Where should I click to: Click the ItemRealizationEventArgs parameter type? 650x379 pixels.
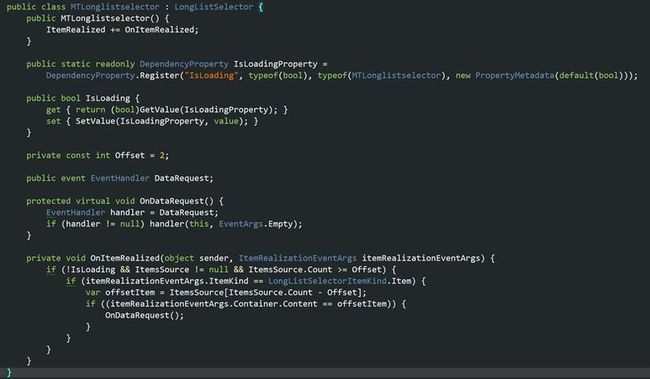tap(297, 258)
